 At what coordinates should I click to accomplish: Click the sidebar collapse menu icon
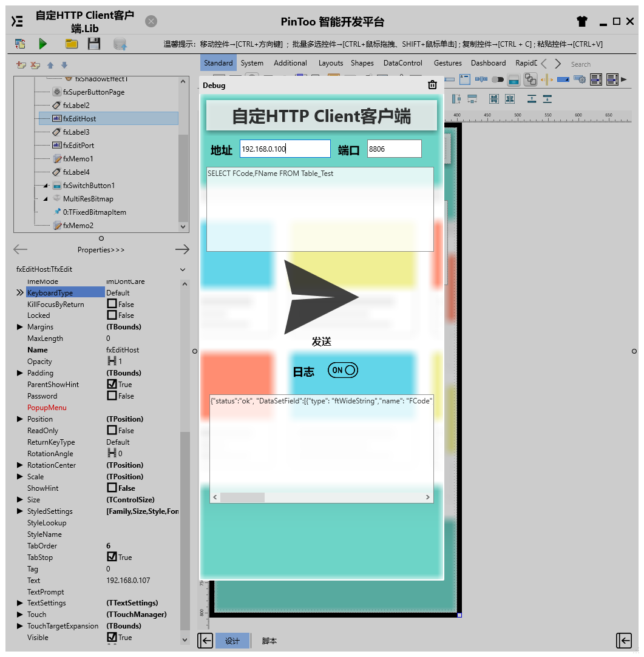point(17,21)
